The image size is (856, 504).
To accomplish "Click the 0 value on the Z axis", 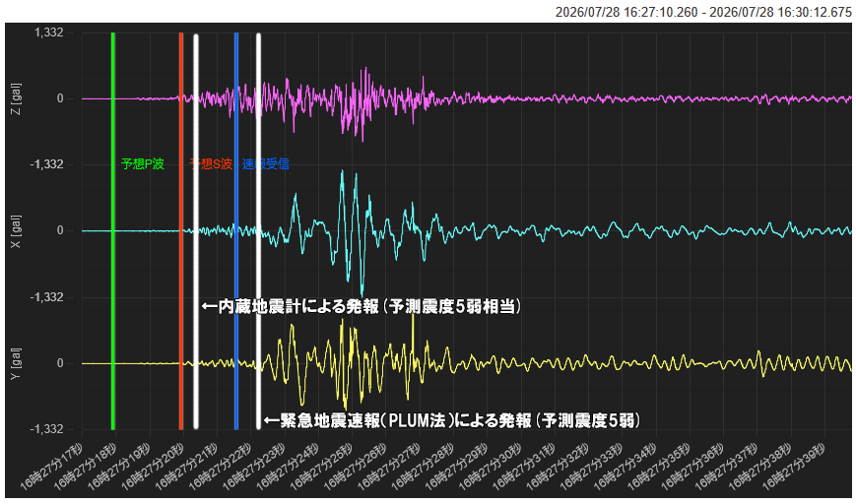I will click(x=60, y=98).
